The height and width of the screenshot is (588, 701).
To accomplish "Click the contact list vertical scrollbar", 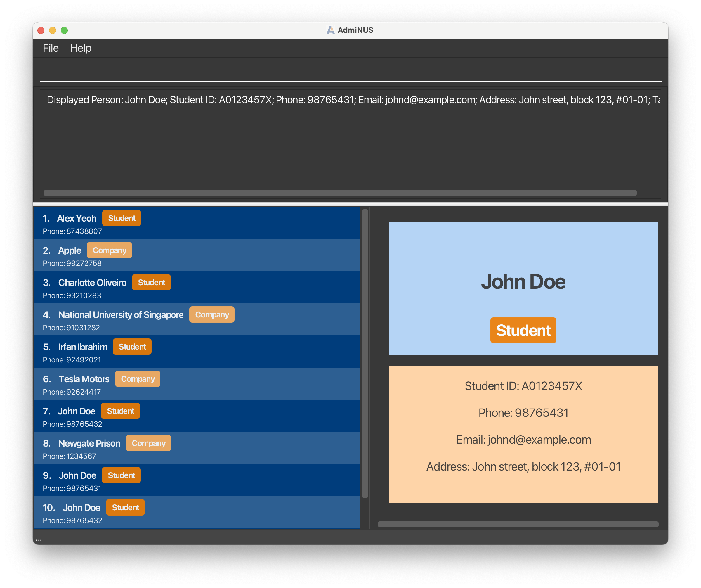I will [x=365, y=353].
